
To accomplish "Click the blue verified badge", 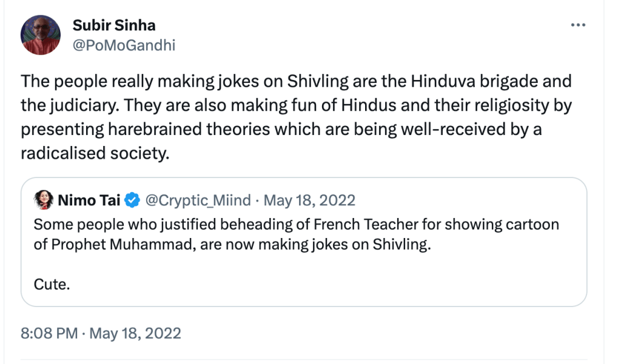I will 132,200.
